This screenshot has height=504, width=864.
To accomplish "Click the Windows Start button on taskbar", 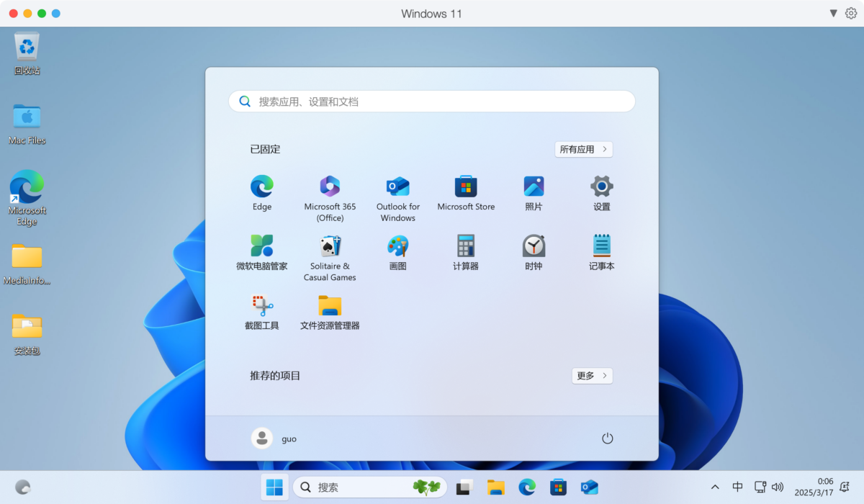I will (274, 487).
